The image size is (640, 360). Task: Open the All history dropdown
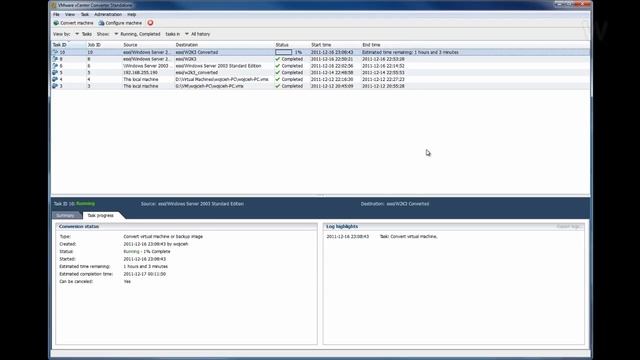coord(198,34)
